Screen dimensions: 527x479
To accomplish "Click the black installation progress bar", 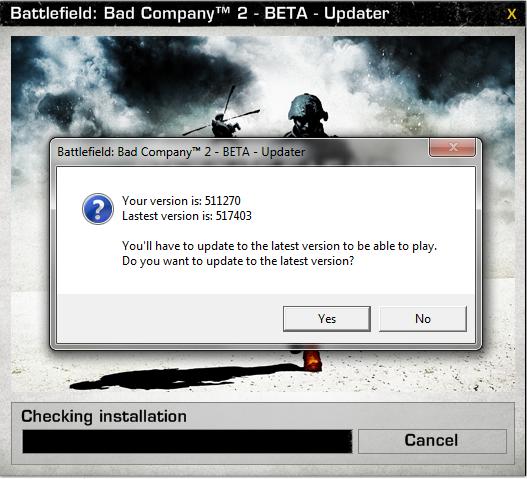I will (x=187, y=441).
